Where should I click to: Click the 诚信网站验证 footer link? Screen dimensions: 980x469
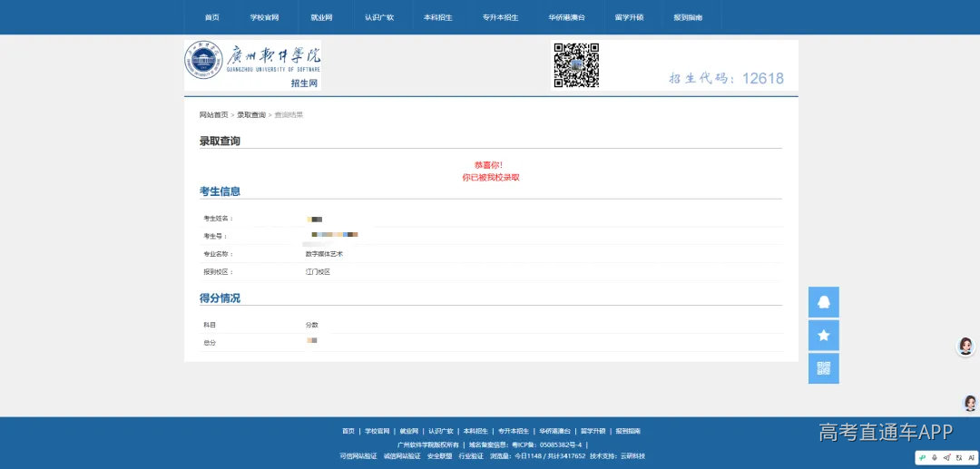402,456
